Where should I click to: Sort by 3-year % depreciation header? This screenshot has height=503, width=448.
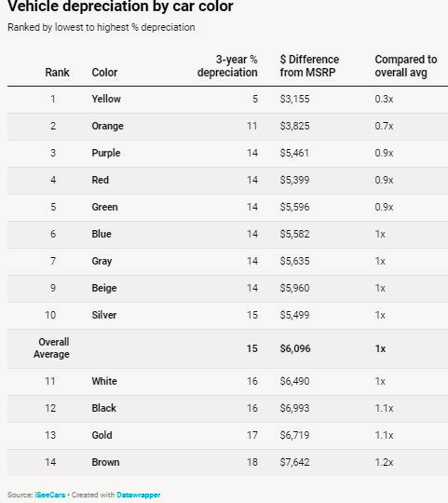pos(227,66)
